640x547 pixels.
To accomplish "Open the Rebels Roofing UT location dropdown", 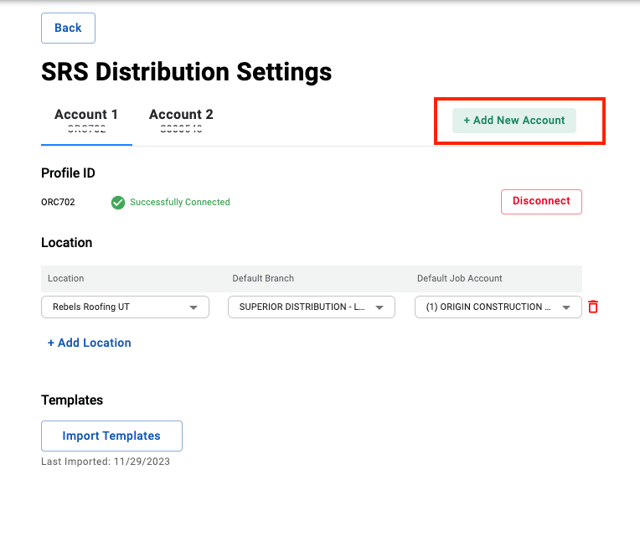I will pyautogui.click(x=125, y=307).
